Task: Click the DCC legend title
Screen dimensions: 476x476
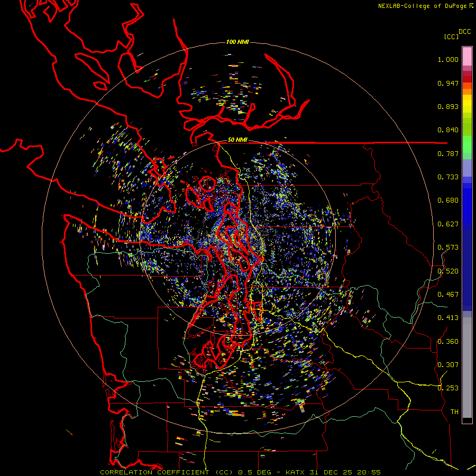Action: pos(464,32)
